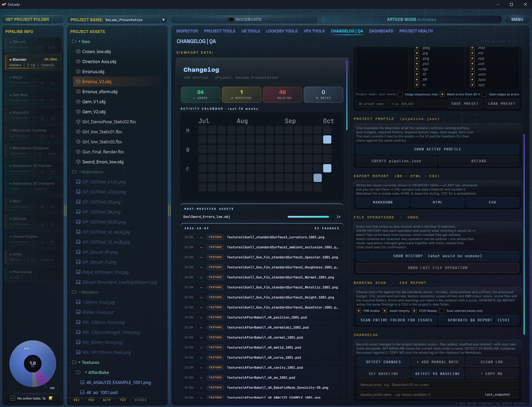Screen dimensions: 532x407
Task: Toggle the MOODBOARD switch
Action: coord(231,19)
